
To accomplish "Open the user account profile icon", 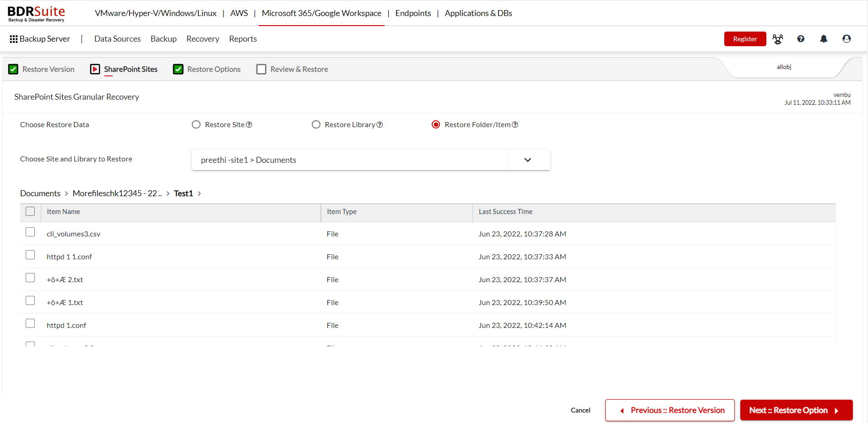I will (x=846, y=39).
